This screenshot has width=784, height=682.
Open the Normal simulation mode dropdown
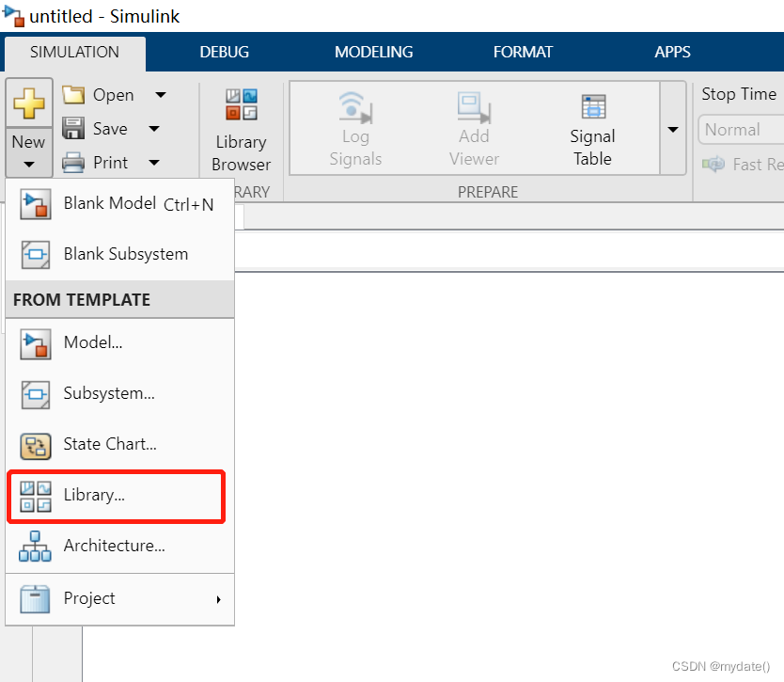tap(741, 130)
